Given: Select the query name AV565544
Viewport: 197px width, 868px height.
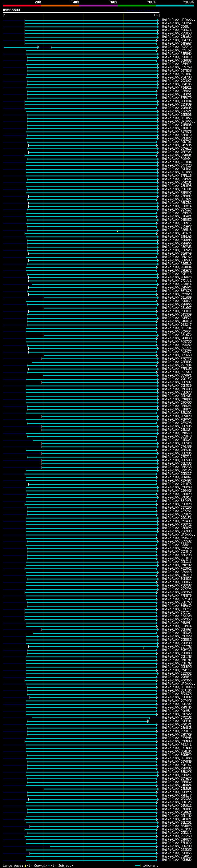Looking at the screenshot, I should click(11, 10).
